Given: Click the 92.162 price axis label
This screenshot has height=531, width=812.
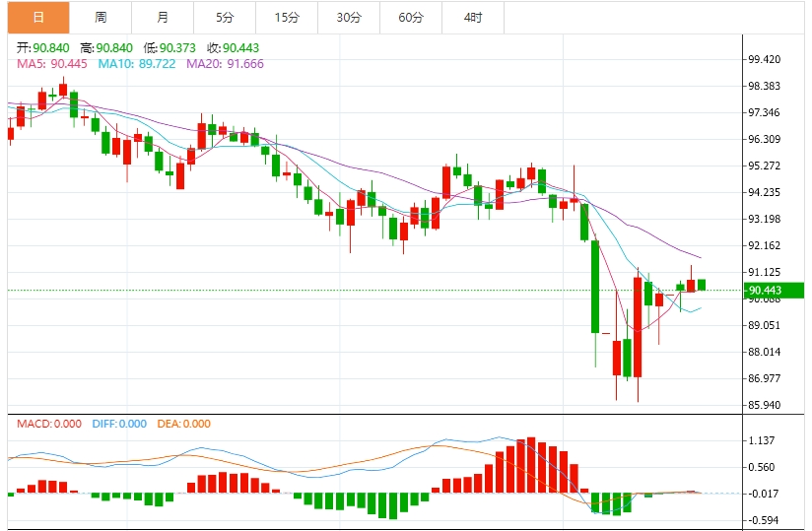Looking at the screenshot, I should click(x=765, y=245).
